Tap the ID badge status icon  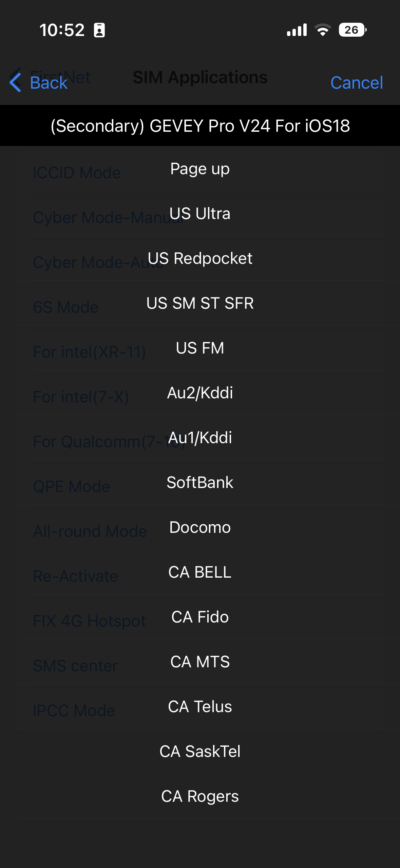(99, 30)
